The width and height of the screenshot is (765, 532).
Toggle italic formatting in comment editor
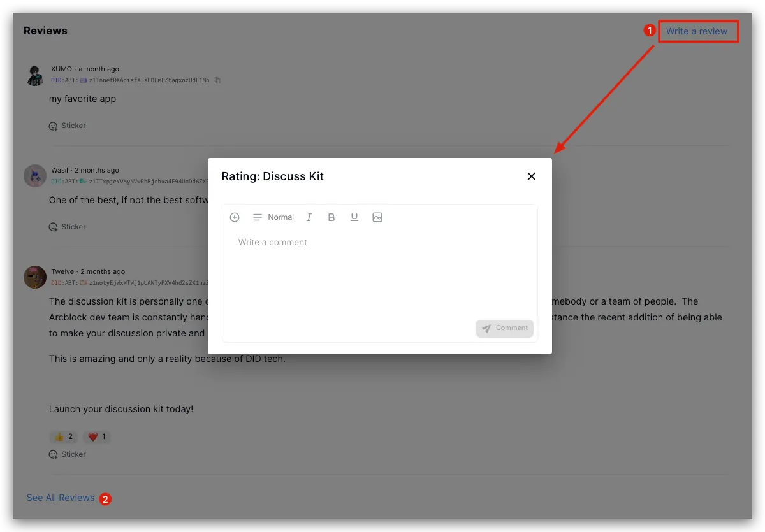309,217
